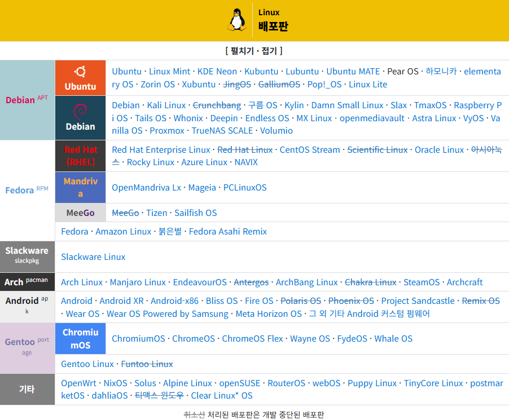509x420 pixels.
Task: Open the Gentoo Linux link
Action: click(x=87, y=364)
